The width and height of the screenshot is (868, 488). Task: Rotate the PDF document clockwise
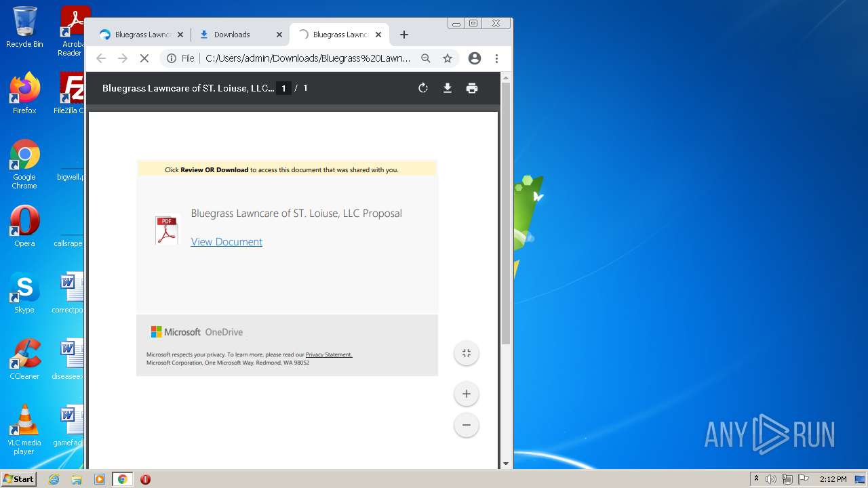click(423, 88)
